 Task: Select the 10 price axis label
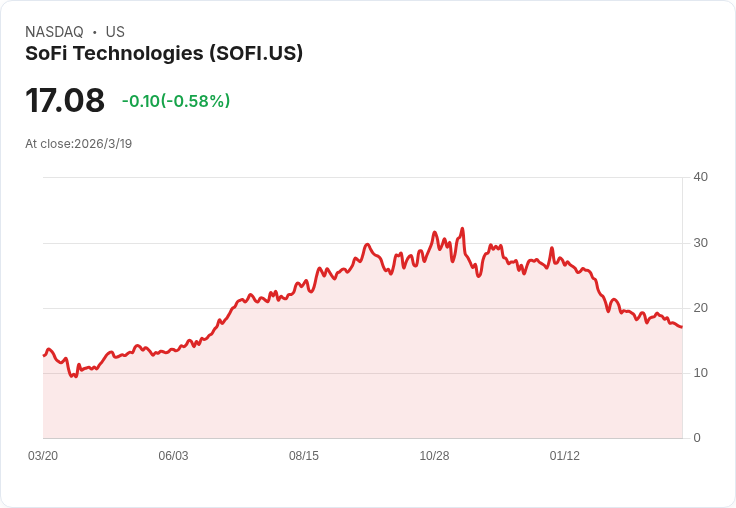700,373
